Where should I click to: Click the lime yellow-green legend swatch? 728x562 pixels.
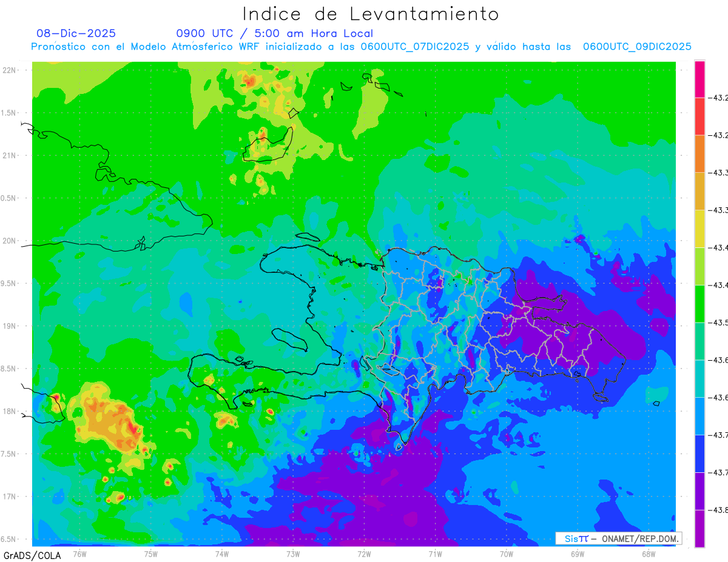coord(699,266)
